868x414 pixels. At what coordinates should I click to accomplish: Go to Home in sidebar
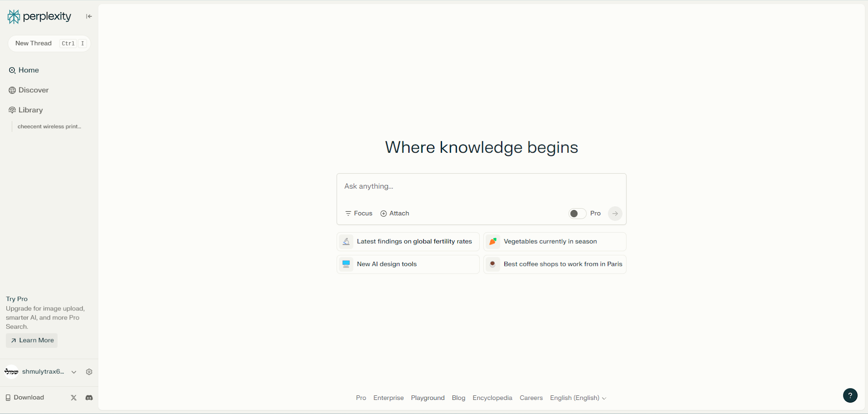click(24, 70)
